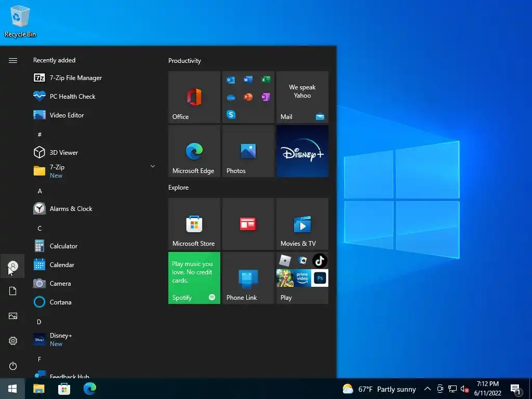
Task: Open 3D Viewer app
Action: [94, 152]
